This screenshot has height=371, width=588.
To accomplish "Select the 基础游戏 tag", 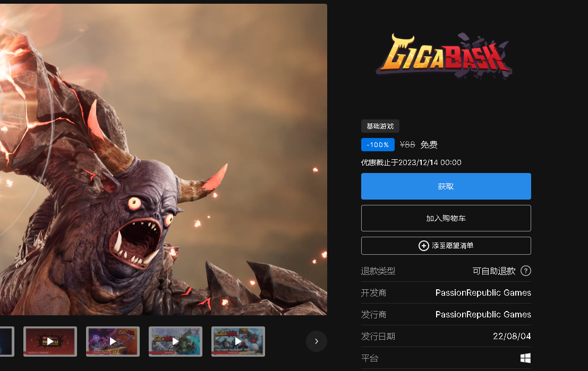I will 380,126.
